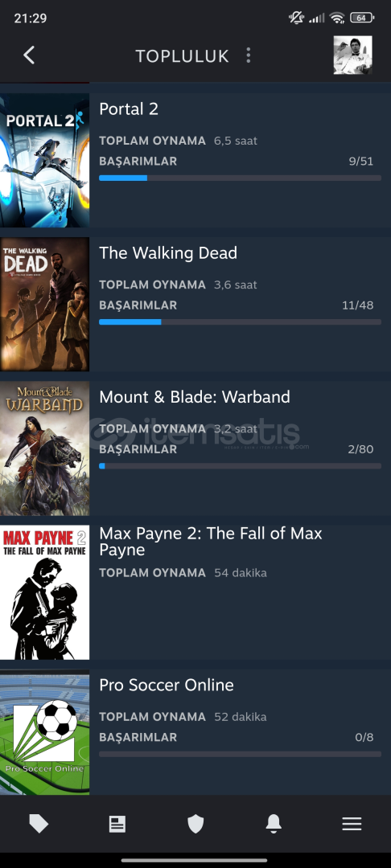Open the notifications bell icon
Image resolution: width=391 pixels, height=868 pixels.
coord(274,824)
